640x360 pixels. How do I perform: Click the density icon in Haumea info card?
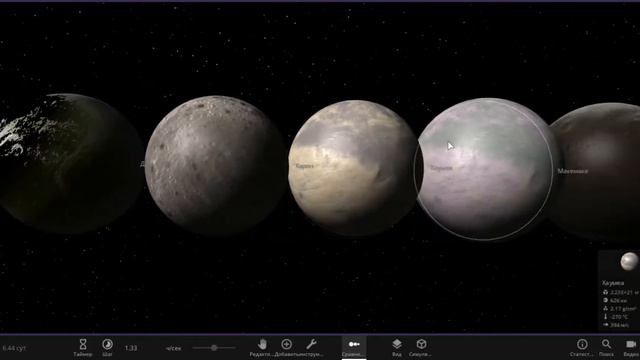[x=606, y=309]
